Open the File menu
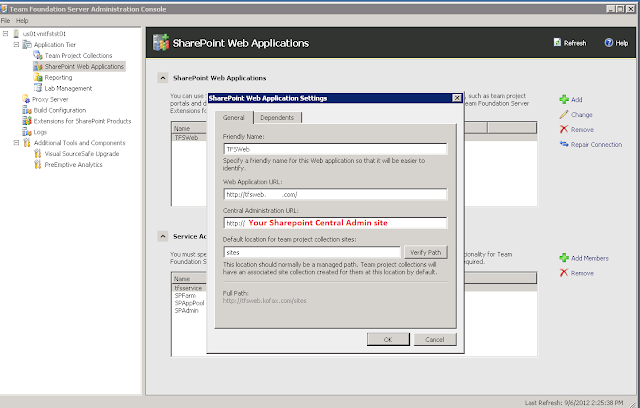The width and height of the screenshot is (640, 408). [5, 20]
